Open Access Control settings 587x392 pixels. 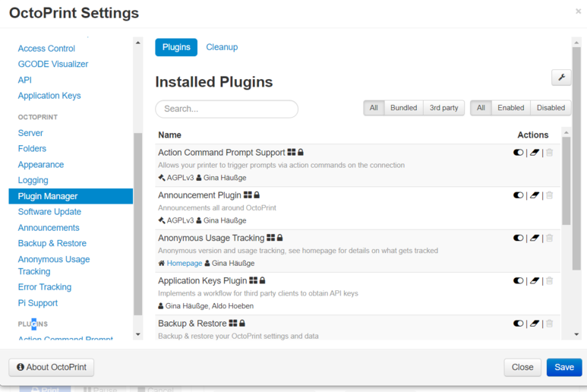pos(46,49)
